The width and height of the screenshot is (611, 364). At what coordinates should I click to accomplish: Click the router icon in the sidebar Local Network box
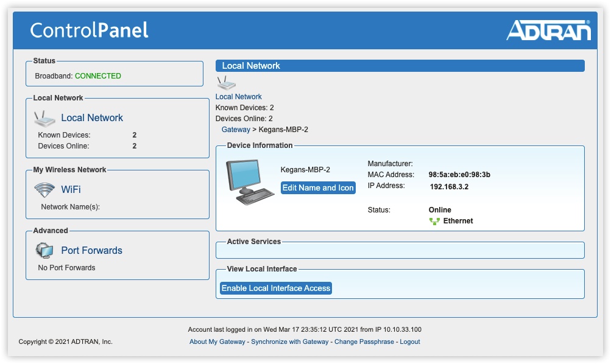pyautogui.click(x=44, y=118)
